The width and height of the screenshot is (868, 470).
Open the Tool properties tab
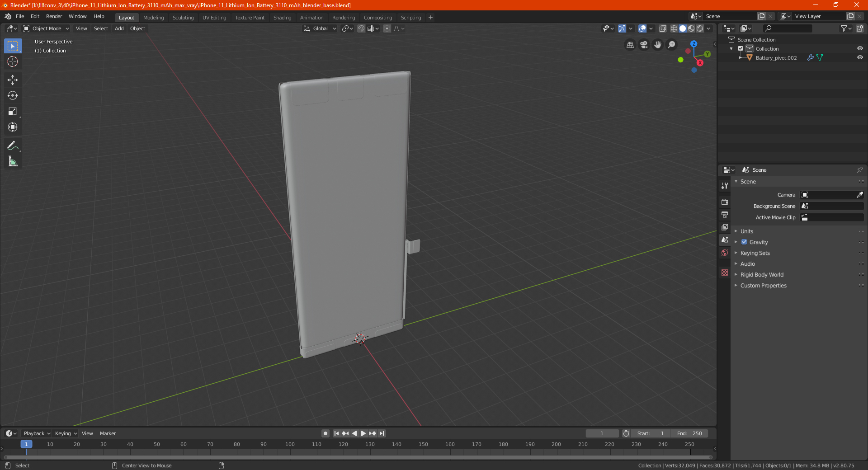725,186
